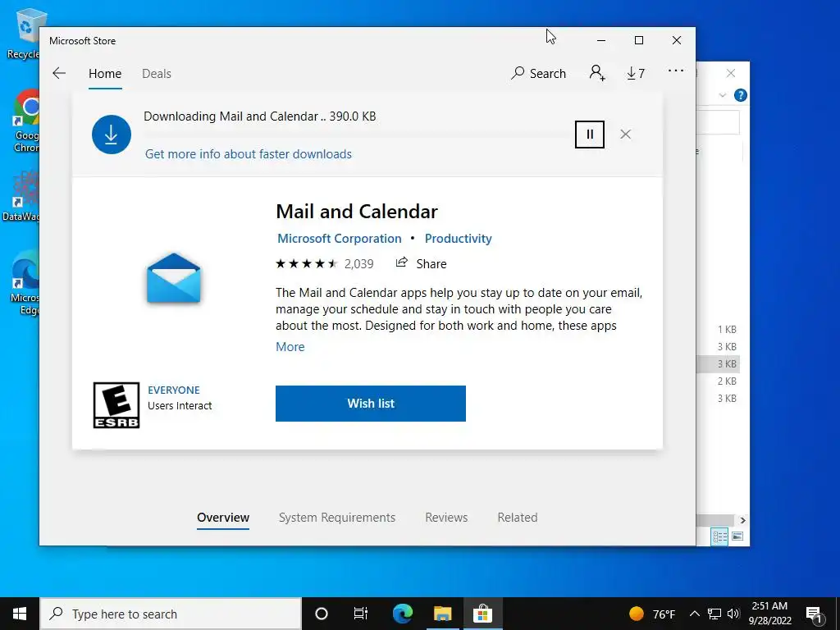The image size is (840, 630).
Task: Open Cortana from the taskbar
Action: (x=322, y=614)
